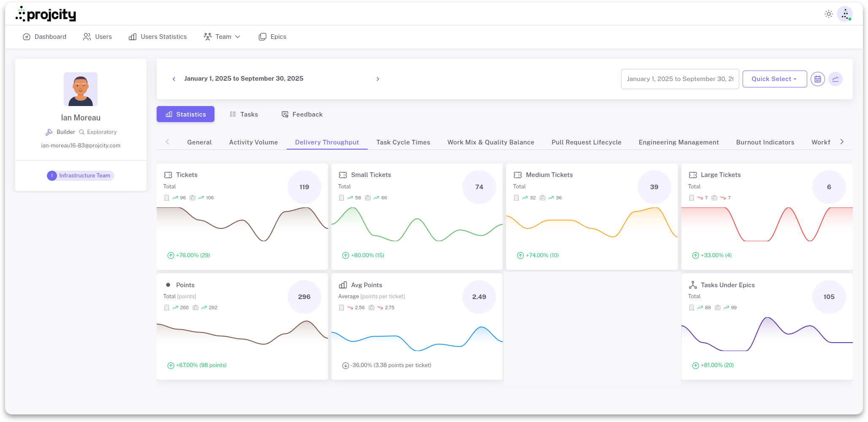This screenshot has width=868, height=422.
Task: Switch to the Task Cycle Times tab
Action: coord(403,142)
